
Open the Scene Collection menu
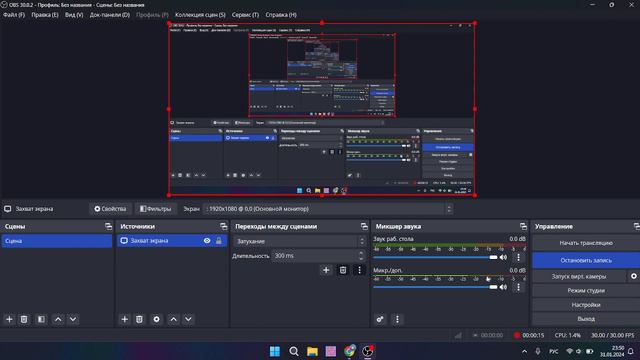tap(200, 15)
